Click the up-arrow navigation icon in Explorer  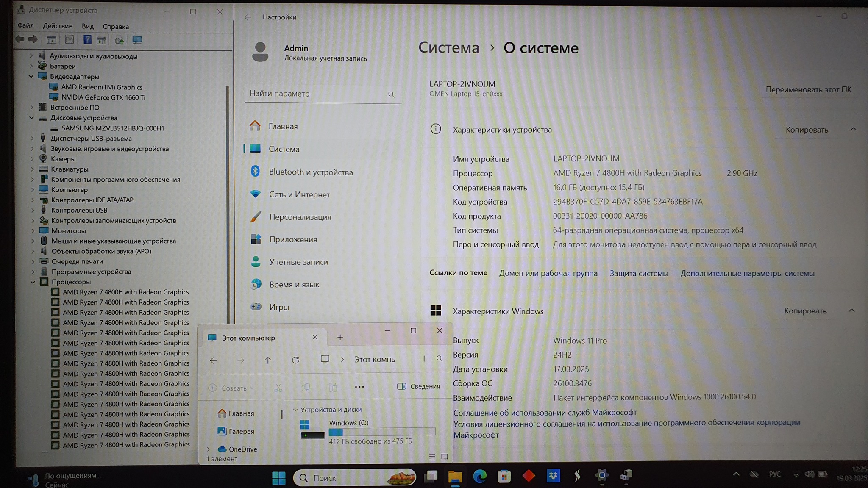point(268,360)
